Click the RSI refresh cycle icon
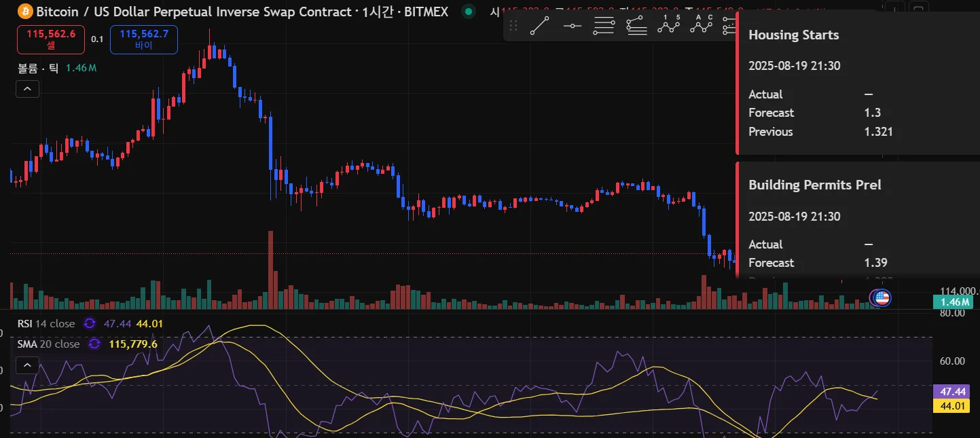 click(89, 323)
